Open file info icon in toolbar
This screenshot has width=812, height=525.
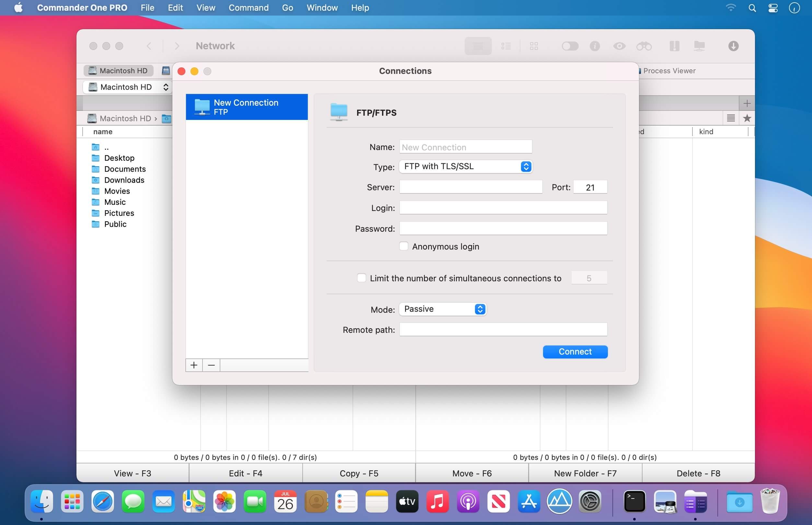pos(595,46)
